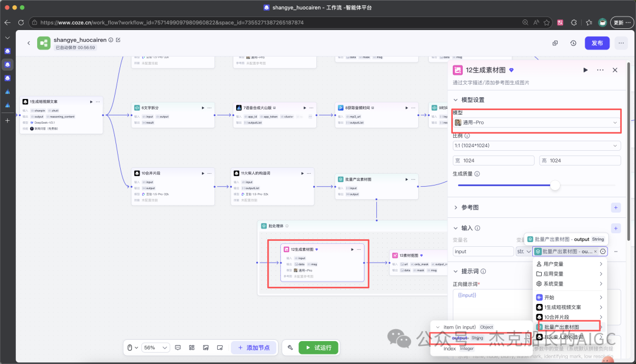This screenshot has height=364, width=636.
Task: Click the comment icon in bottom toolbar
Action: pyautogui.click(x=178, y=348)
